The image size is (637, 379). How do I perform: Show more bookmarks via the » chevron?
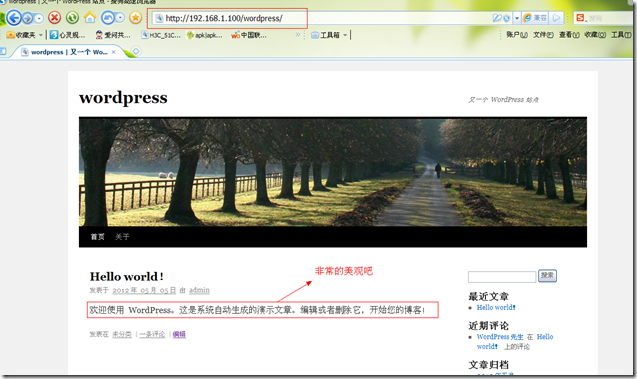pyautogui.click(x=298, y=35)
